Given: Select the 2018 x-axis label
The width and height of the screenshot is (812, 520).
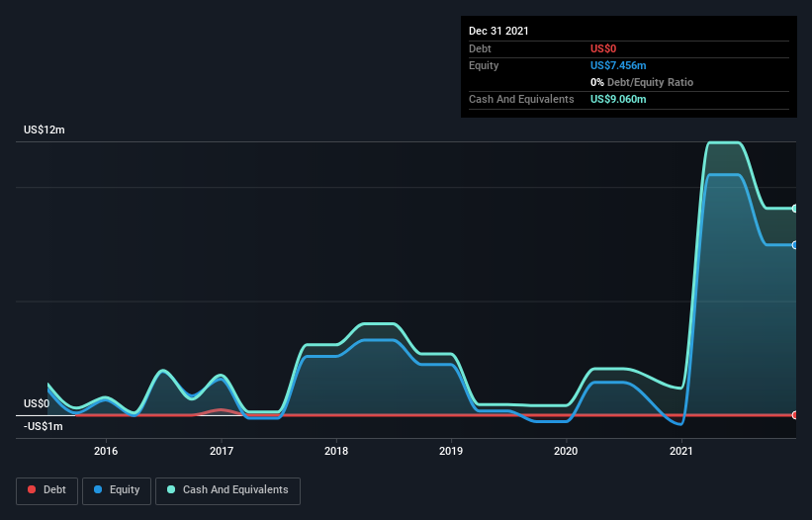Looking at the screenshot, I should pos(336,451).
